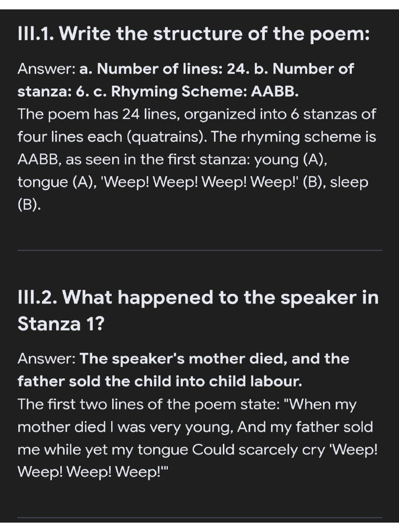399x532 pixels.
Task: Click the closing '(B).' text of the first answer
Action: 29,205
